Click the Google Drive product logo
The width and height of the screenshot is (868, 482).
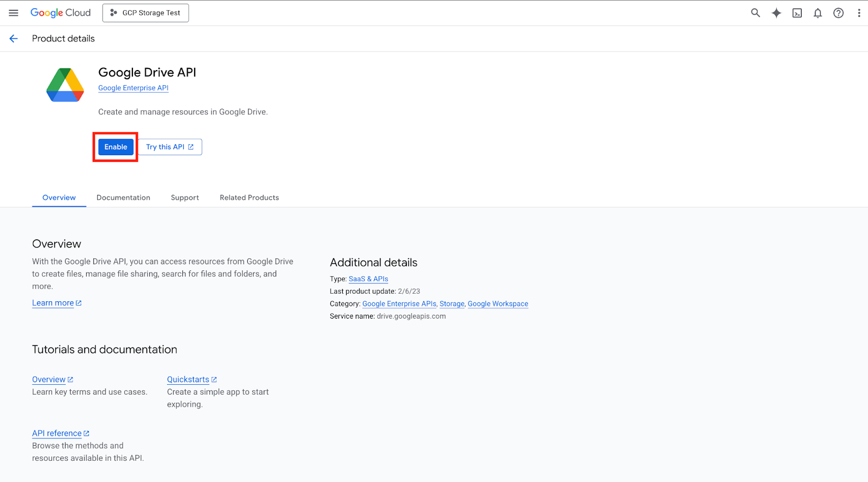click(65, 85)
